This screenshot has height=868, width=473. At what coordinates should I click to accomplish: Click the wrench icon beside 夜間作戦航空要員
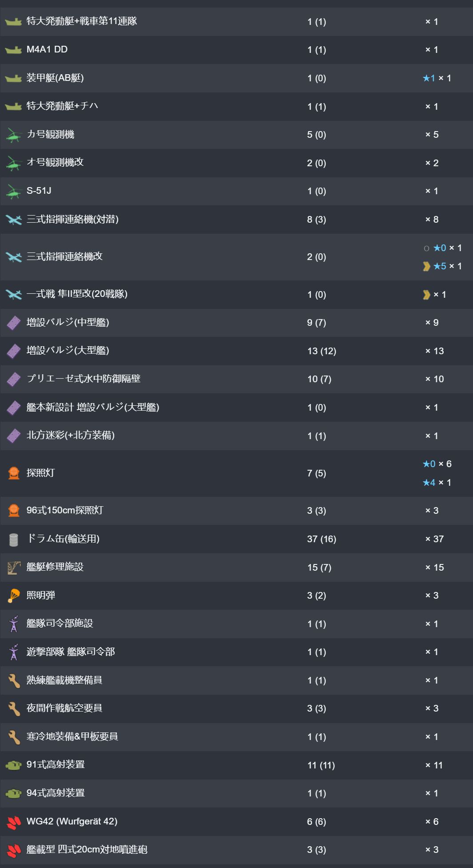(14, 708)
